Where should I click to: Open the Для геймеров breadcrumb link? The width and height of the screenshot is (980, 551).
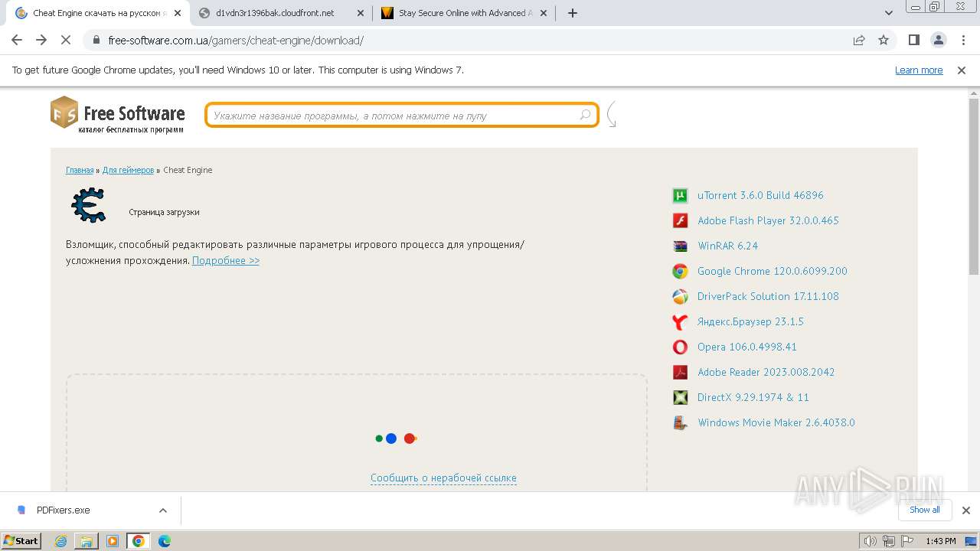tap(128, 170)
